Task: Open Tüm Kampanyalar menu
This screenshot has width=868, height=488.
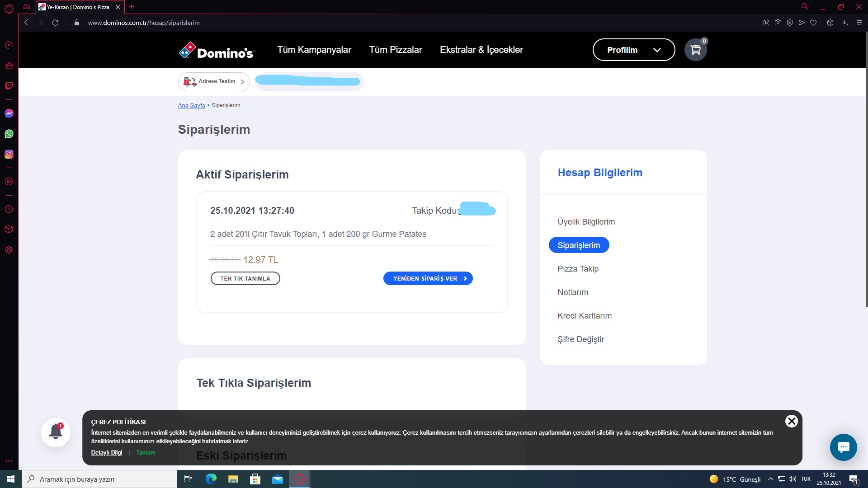Action: point(314,50)
